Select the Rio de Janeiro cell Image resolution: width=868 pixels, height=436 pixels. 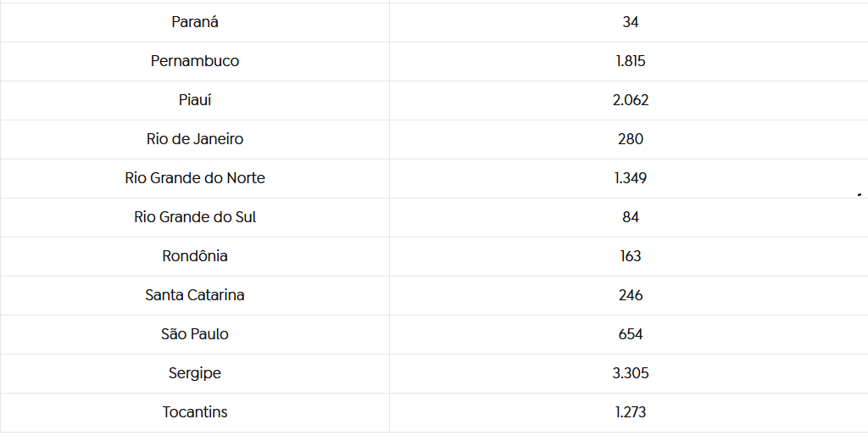195,139
